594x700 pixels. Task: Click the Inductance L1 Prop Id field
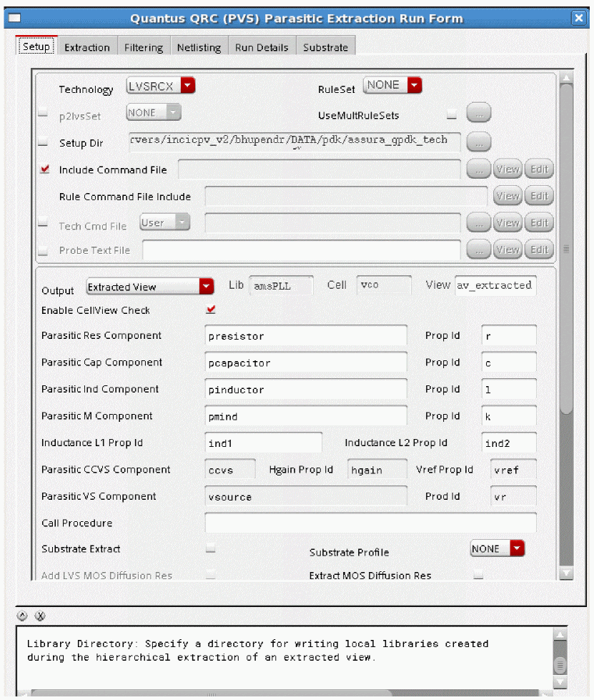click(263, 443)
